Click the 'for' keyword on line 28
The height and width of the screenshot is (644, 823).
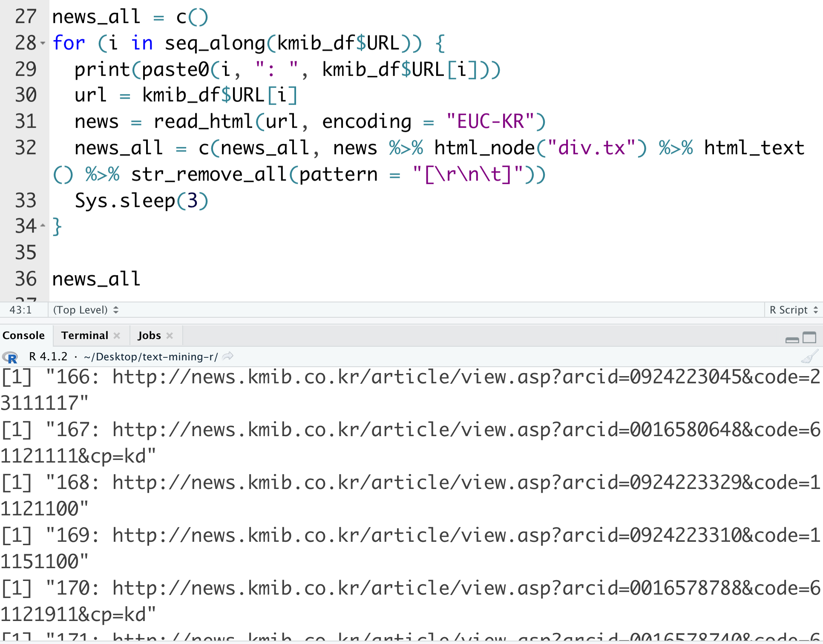pos(69,43)
